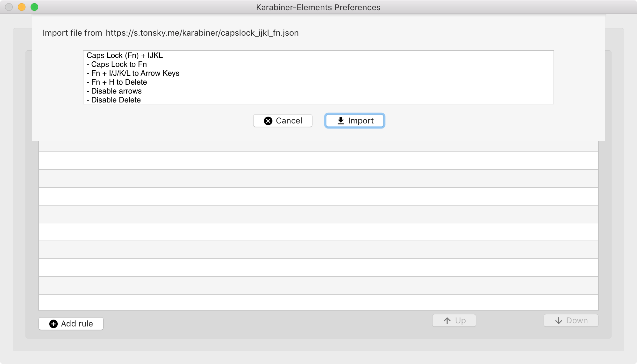Click the 'Disable Delete' line
Screen dimensions: 637x364
[x=114, y=100]
